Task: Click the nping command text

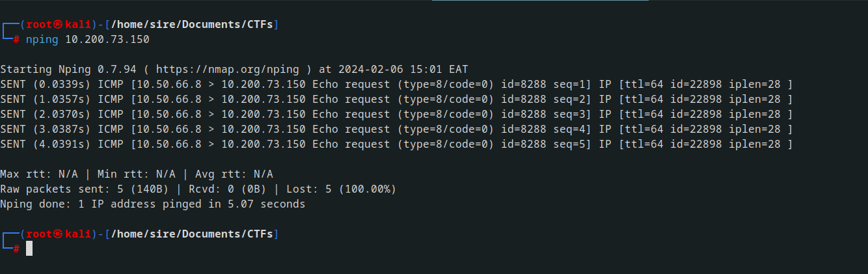Action: [x=42, y=40]
